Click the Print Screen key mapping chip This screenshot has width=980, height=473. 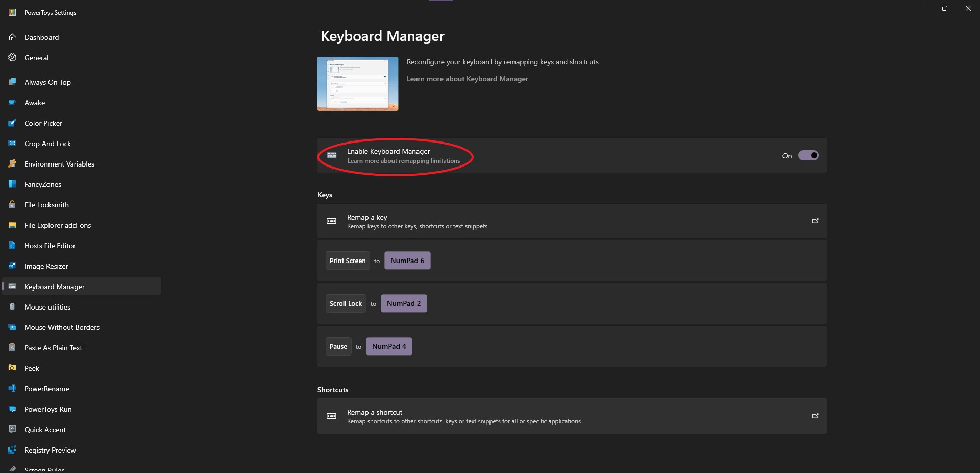(x=348, y=261)
